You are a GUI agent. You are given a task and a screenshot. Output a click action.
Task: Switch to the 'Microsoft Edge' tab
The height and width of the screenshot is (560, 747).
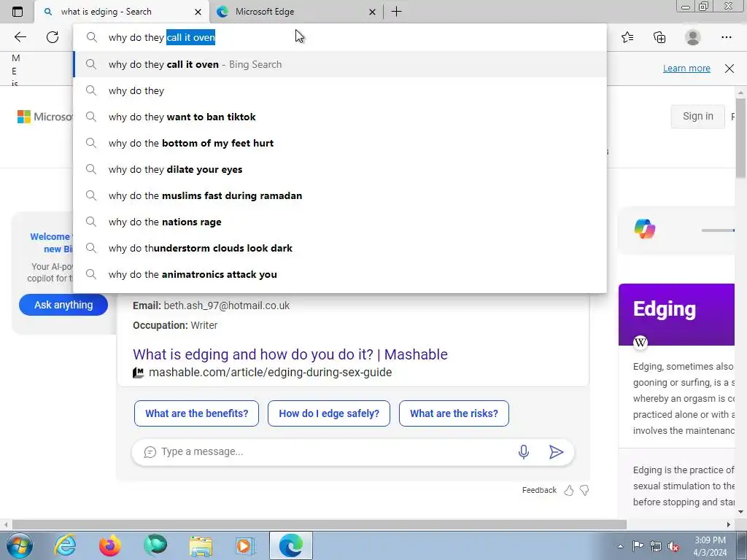tap(295, 12)
